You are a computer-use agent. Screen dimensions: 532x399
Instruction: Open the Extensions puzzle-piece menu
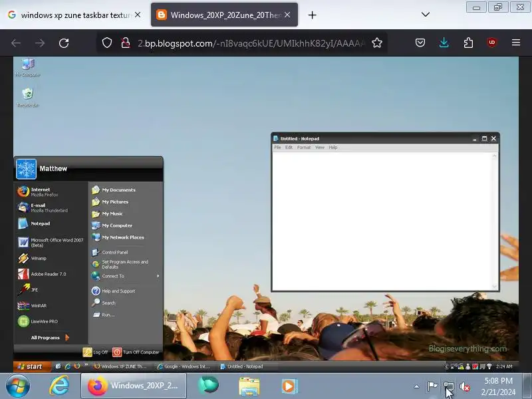(468, 43)
